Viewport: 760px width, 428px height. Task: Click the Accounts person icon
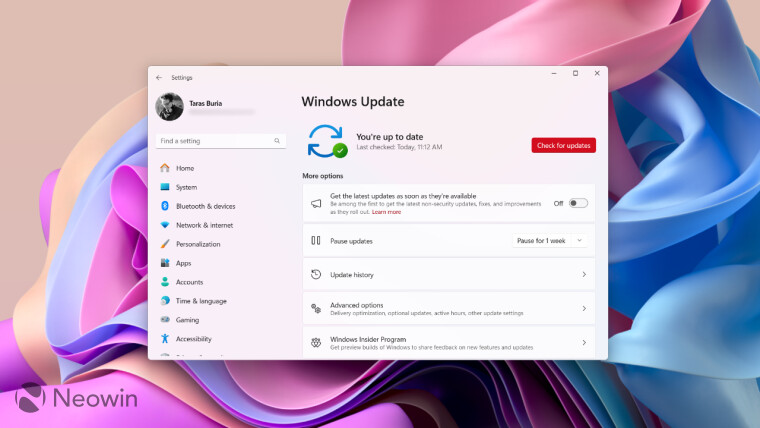coord(165,282)
